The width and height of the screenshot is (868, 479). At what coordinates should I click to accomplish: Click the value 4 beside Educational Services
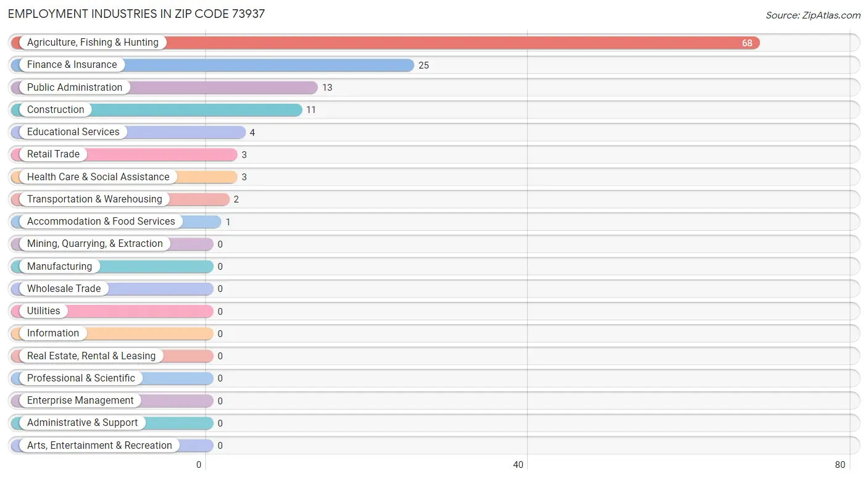coord(252,133)
